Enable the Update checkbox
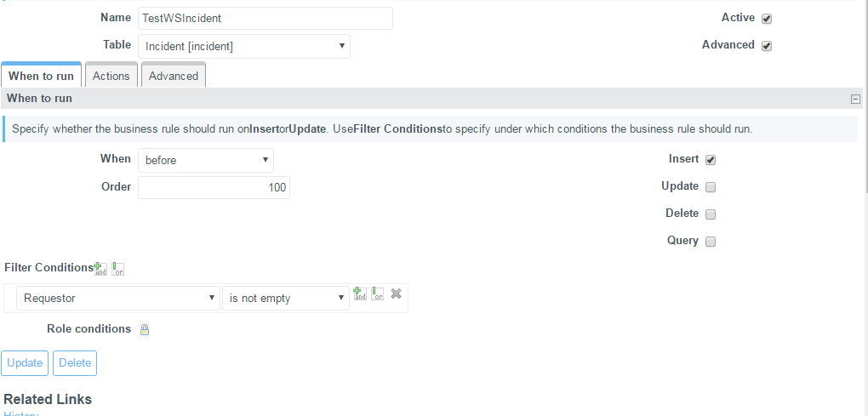The height and width of the screenshot is (416, 868). [x=711, y=187]
